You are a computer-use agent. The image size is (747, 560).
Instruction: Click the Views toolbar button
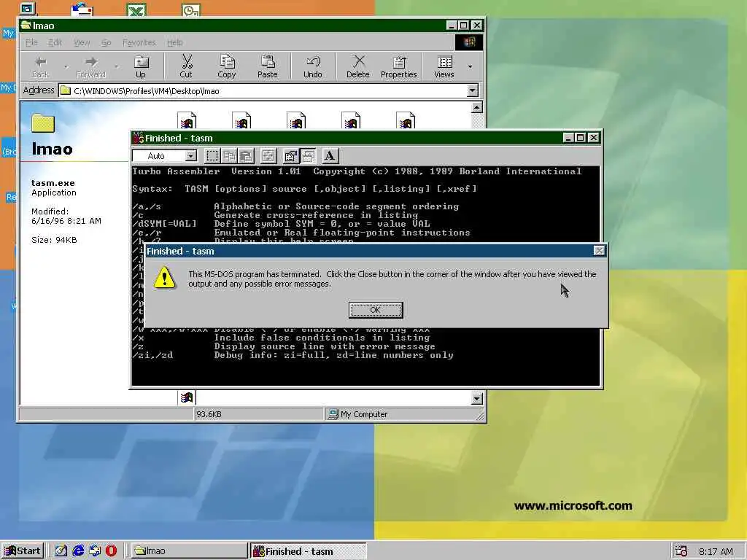point(444,67)
